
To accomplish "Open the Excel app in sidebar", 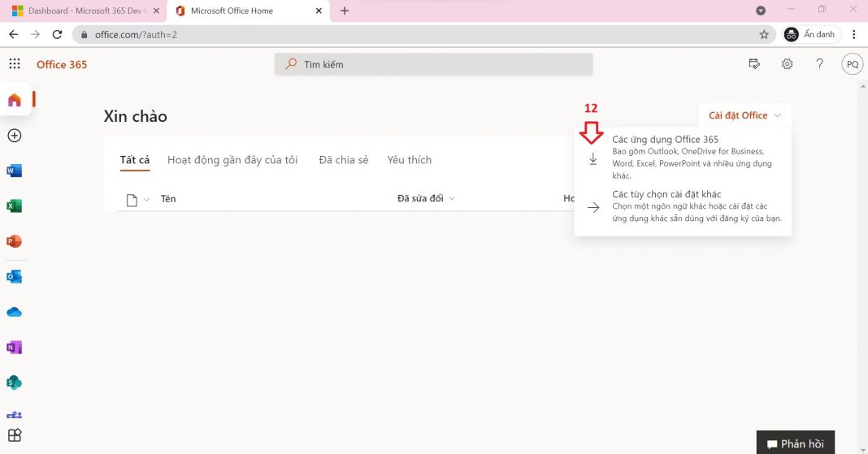I will (x=14, y=206).
